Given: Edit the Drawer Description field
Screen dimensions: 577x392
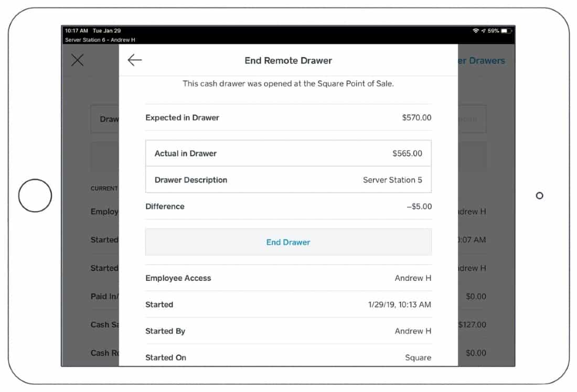Looking at the screenshot, I should 288,180.
